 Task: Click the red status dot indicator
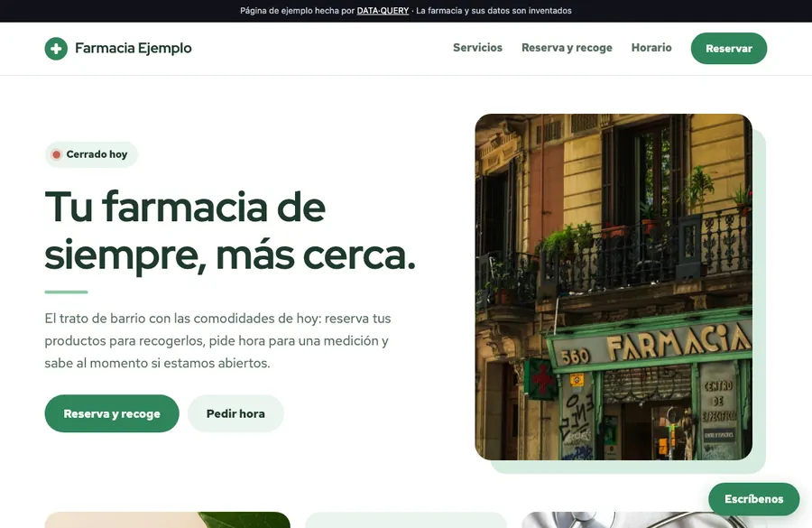57,154
